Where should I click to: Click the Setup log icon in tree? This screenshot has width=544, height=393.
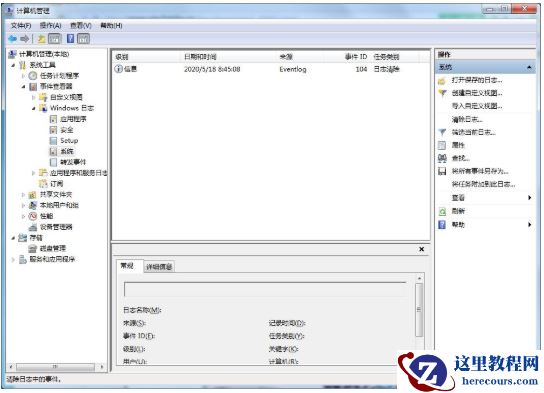pos(53,140)
